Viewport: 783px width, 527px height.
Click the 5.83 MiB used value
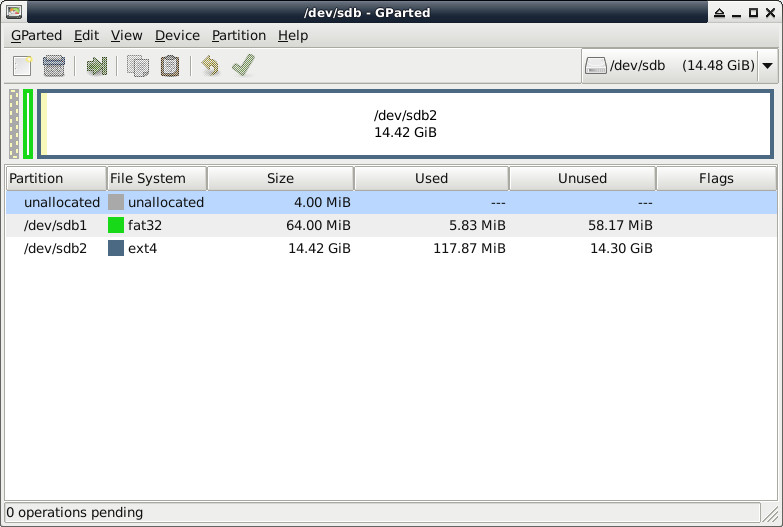[x=477, y=225]
